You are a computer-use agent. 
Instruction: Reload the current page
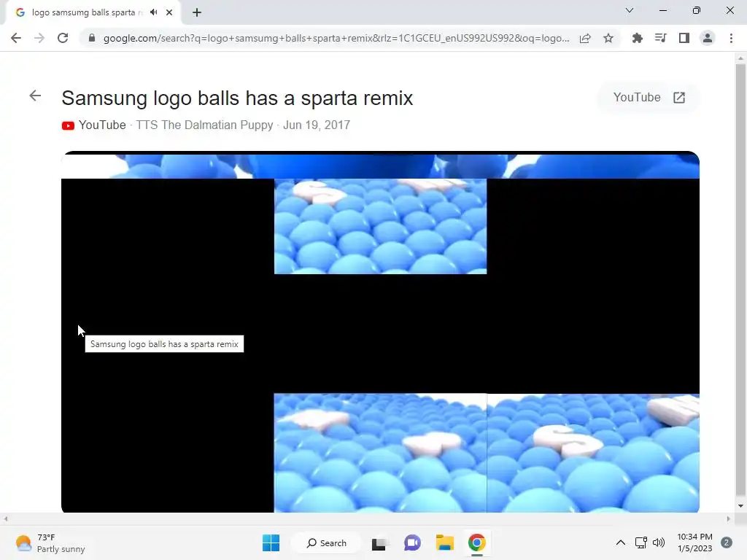point(63,38)
